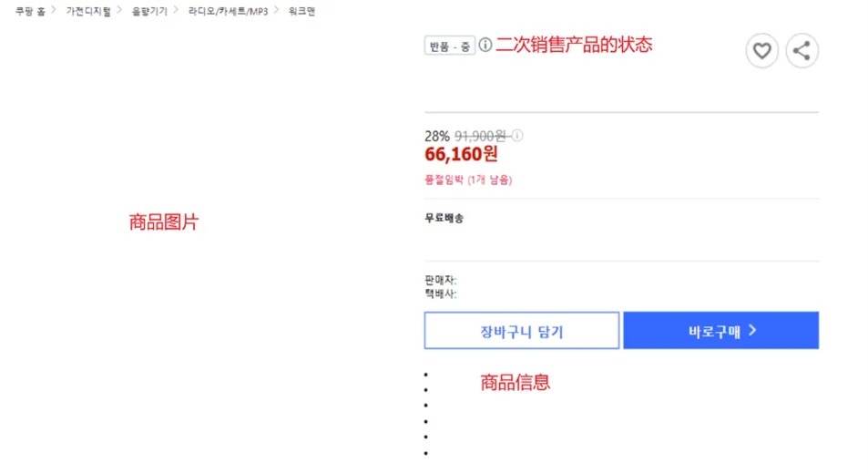Click the 품절임박 (1개 남음) stock notice
This screenshot has width=868, height=474.
click(x=468, y=180)
